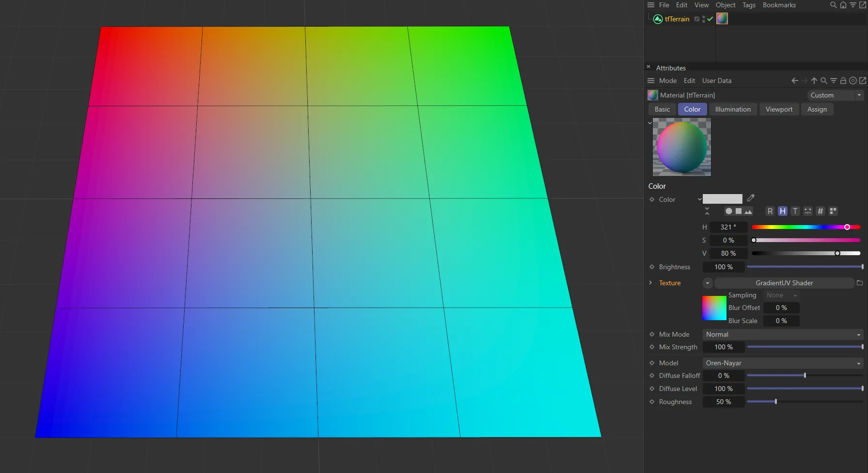Image resolution: width=868 pixels, height=473 pixels.
Task: Open the Model Oren-Nayar dropdown
Action: [x=782, y=363]
